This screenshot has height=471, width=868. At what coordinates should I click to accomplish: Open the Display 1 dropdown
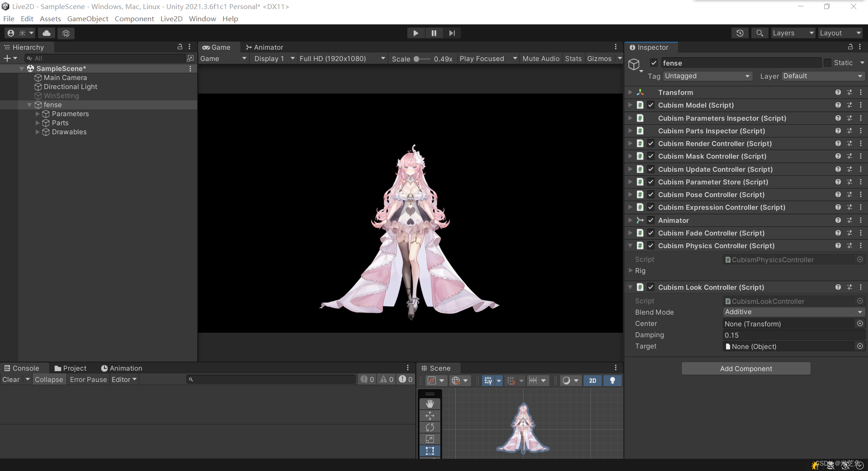[x=274, y=58]
